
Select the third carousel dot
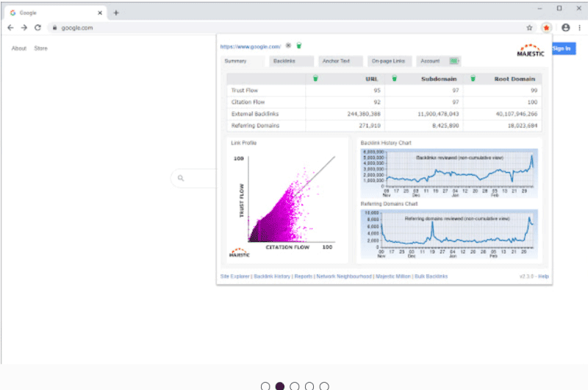[295, 386]
